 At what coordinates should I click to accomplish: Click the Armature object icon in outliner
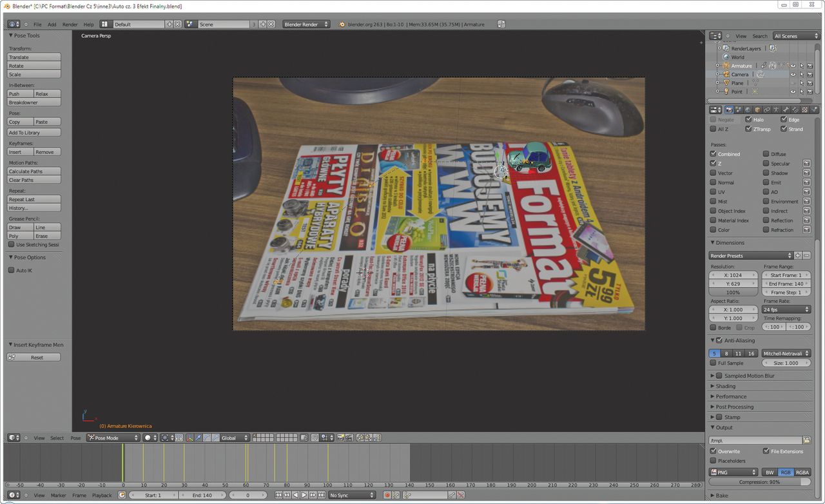point(726,66)
